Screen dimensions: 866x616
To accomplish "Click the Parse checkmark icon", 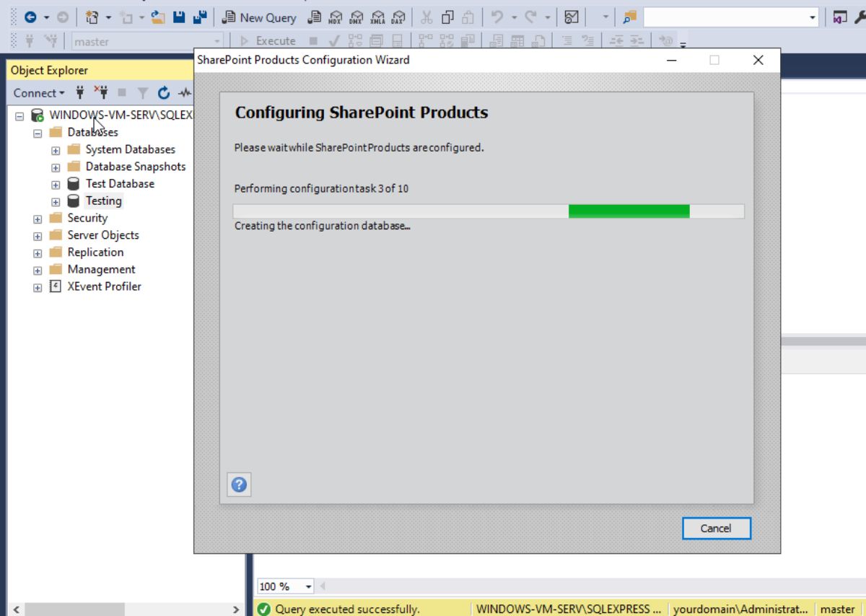I will point(333,41).
